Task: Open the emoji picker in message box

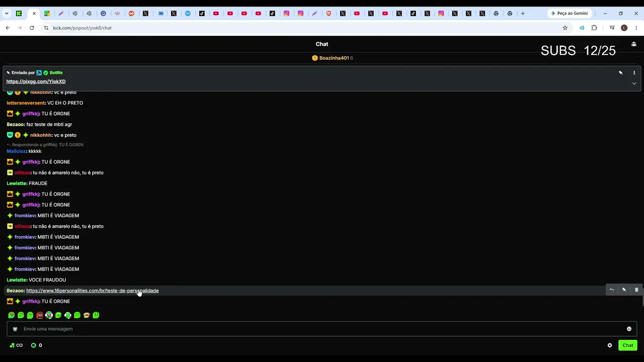Action: [629, 329]
